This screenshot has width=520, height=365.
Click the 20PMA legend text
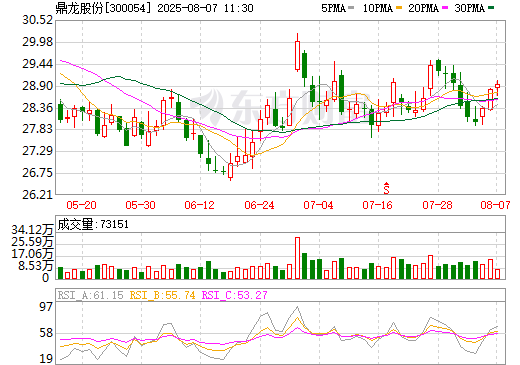point(423,8)
